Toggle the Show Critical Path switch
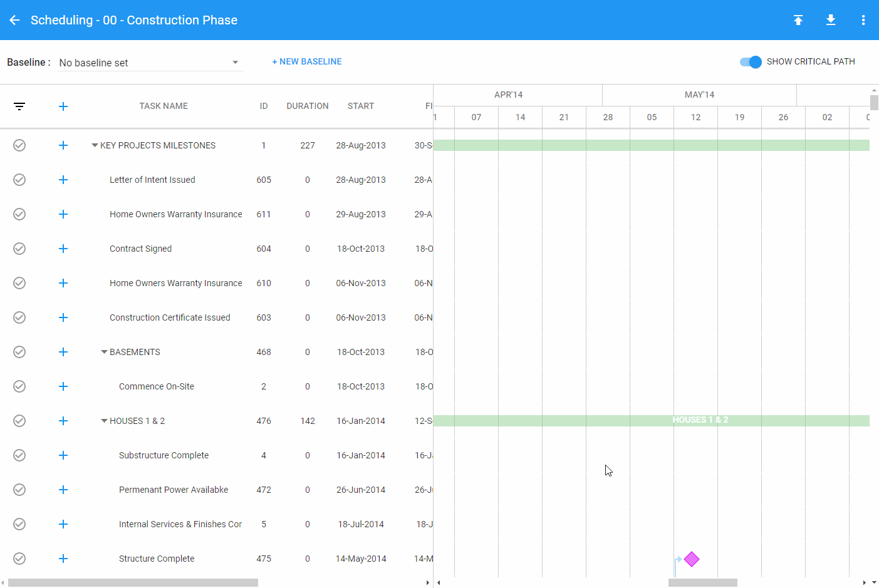This screenshot has width=879, height=588. [751, 61]
